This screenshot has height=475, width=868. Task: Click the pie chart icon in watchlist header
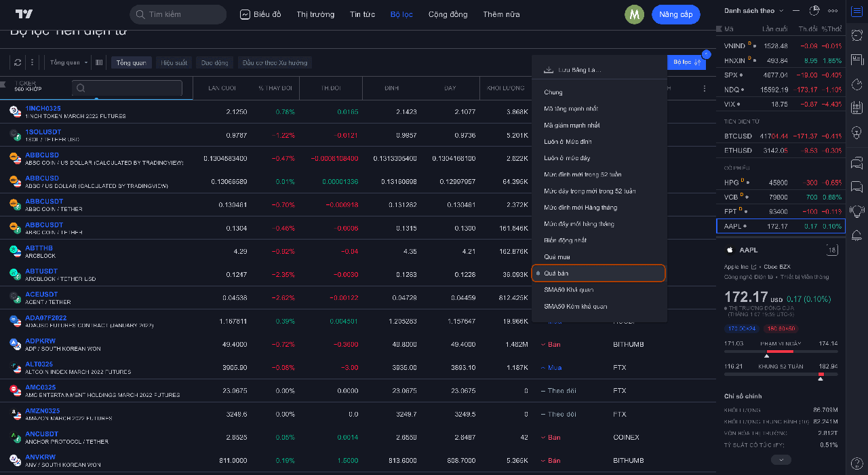click(x=814, y=10)
